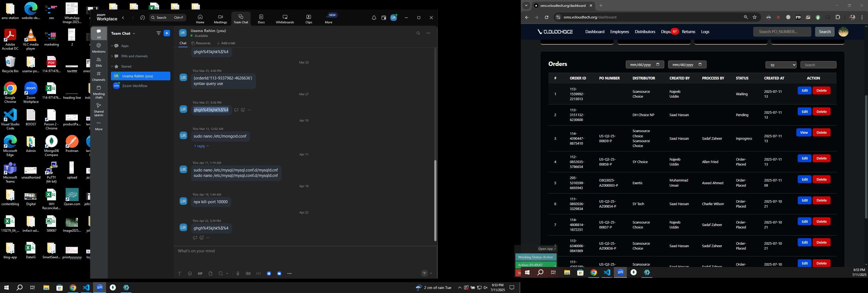The height and width of the screenshot is (293, 868).
Task: Search within the Usama Rahim chat
Action: pyautogui.click(x=418, y=33)
